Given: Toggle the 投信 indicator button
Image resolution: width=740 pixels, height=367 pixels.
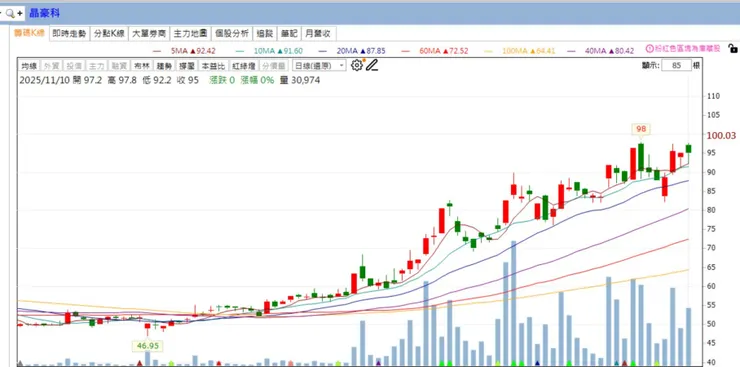Looking at the screenshot, I should click(74, 66).
